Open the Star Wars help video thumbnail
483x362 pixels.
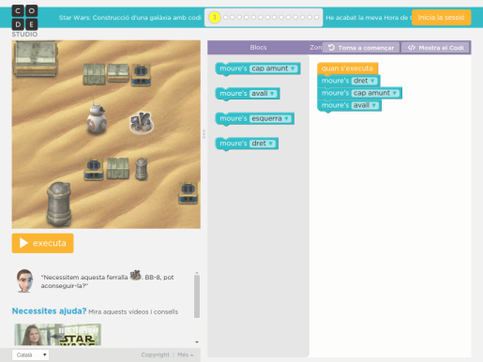pos(57,334)
